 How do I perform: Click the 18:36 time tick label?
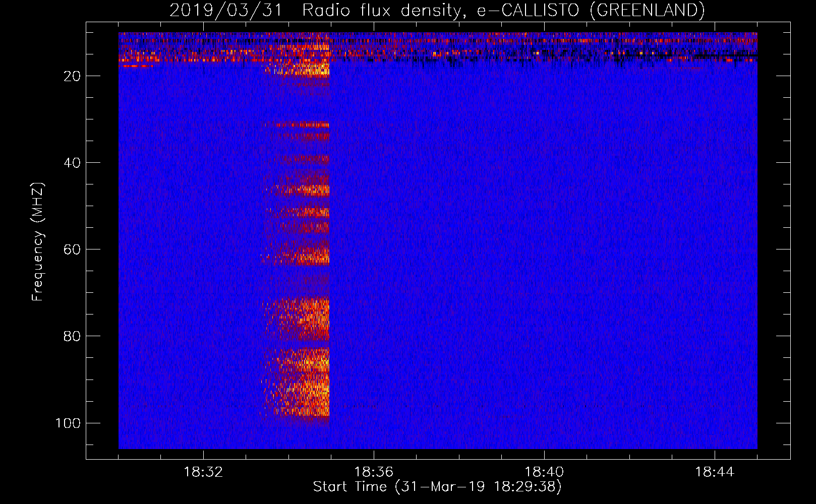374,472
